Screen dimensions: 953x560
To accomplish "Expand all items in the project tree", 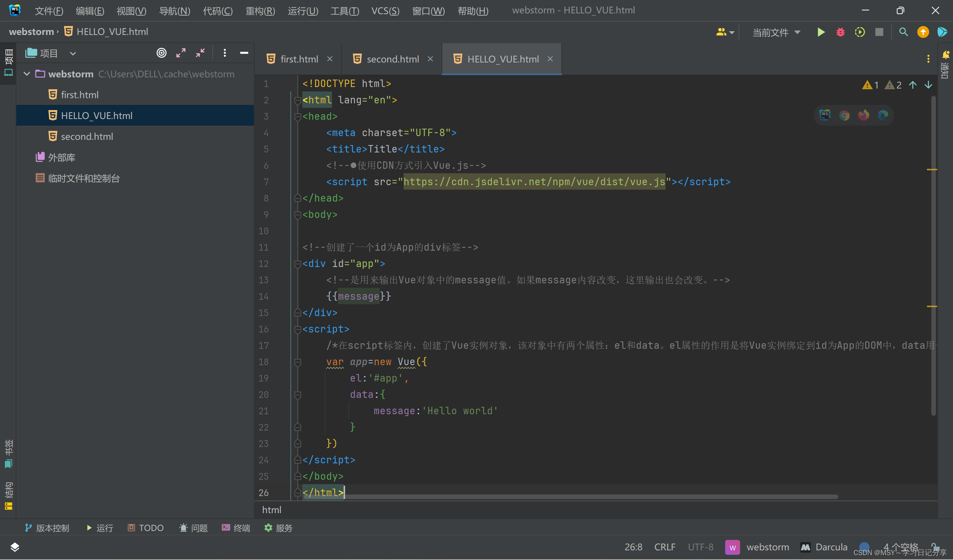I will 181,53.
